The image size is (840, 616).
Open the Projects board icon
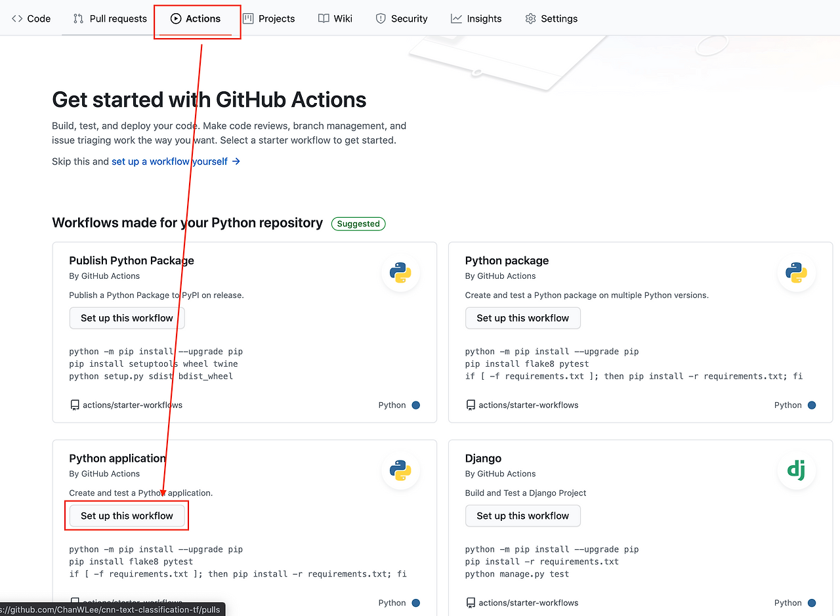pyautogui.click(x=247, y=18)
